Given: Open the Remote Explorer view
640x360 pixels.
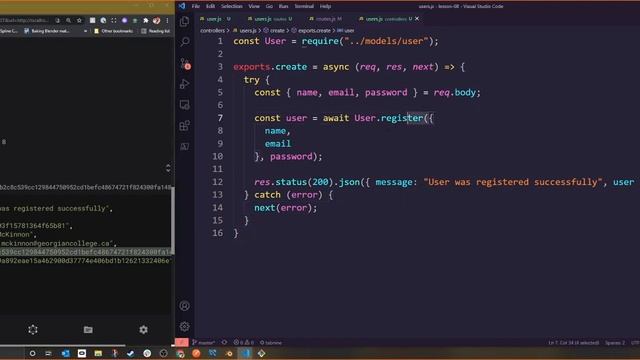Looking at the screenshot, I should tap(184, 105).
